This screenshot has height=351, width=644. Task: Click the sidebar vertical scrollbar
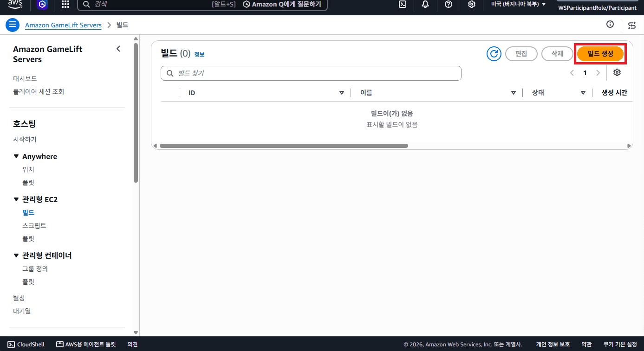(136, 113)
